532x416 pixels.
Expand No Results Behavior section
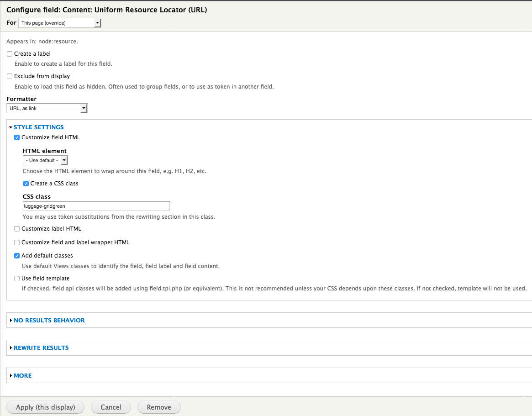tap(49, 320)
